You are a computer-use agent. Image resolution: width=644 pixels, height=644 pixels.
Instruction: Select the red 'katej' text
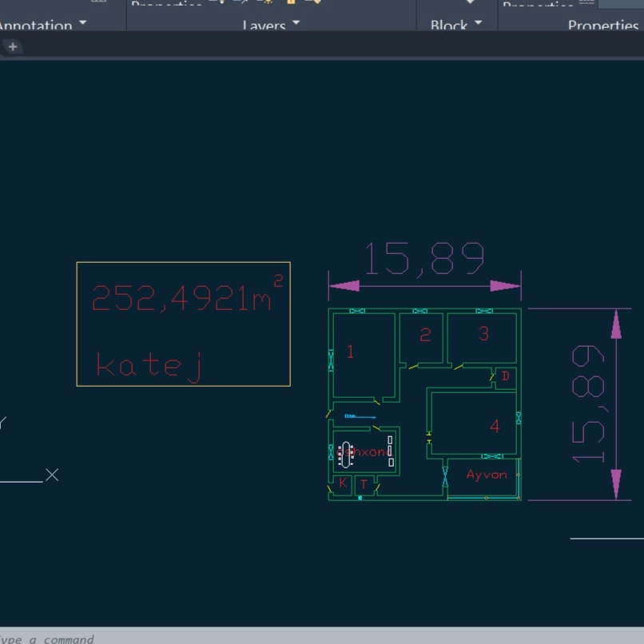(149, 365)
